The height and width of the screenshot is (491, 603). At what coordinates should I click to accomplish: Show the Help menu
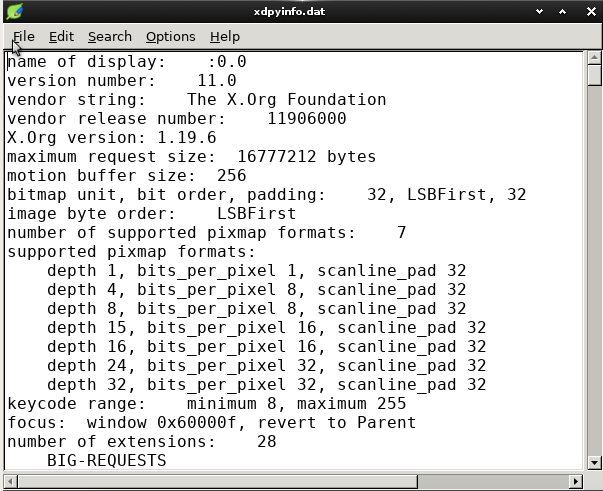[224, 36]
